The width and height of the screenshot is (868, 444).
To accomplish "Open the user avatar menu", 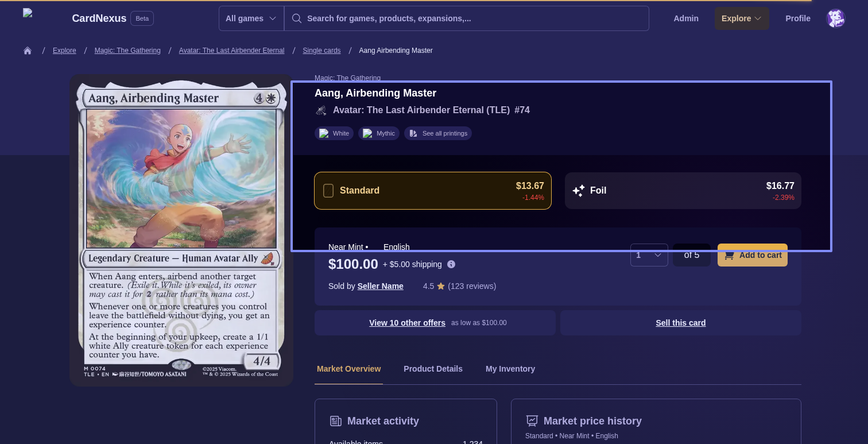I will [x=835, y=18].
